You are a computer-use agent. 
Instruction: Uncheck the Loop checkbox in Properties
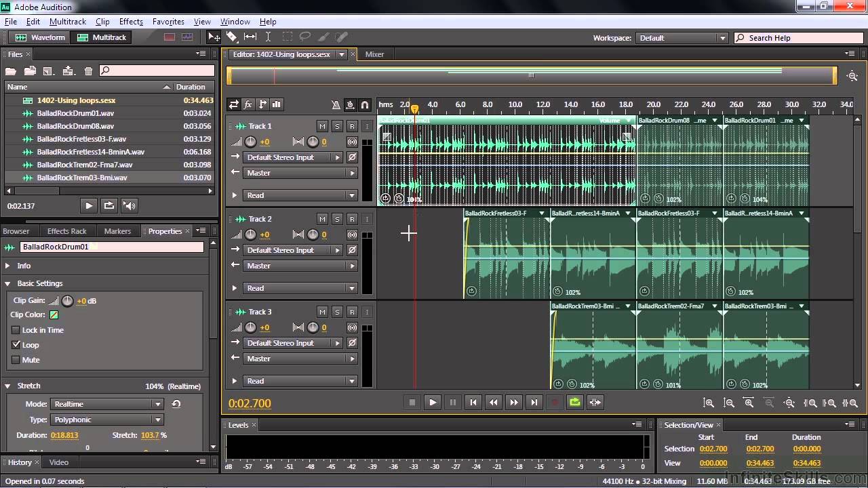[15, 345]
